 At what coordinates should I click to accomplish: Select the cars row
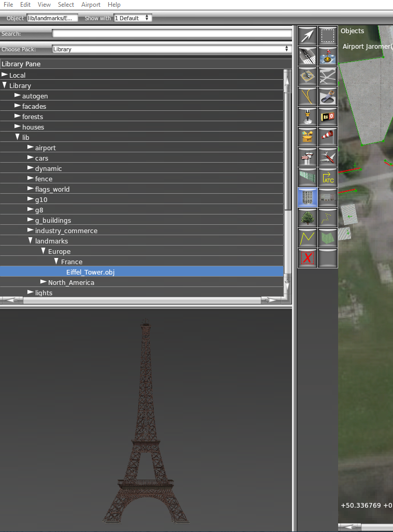pyautogui.click(x=142, y=158)
